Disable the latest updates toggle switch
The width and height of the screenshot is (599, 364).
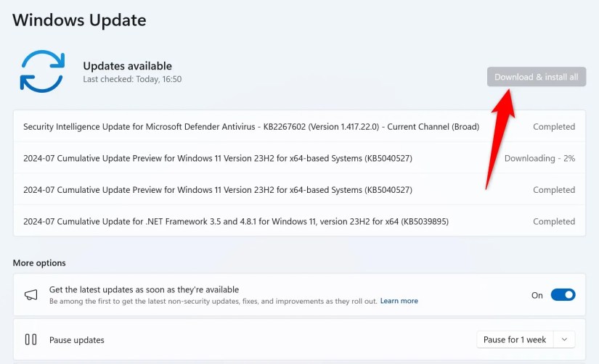pyautogui.click(x=563, y=295)
